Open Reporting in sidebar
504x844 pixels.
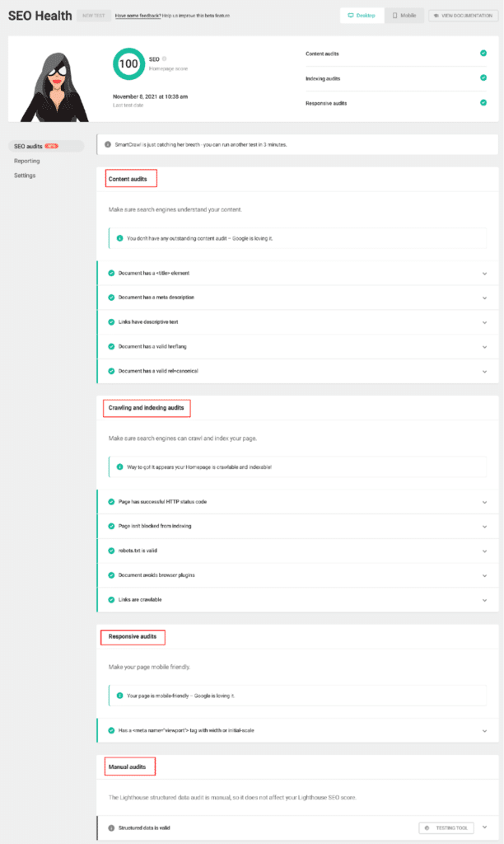(27, 161)
